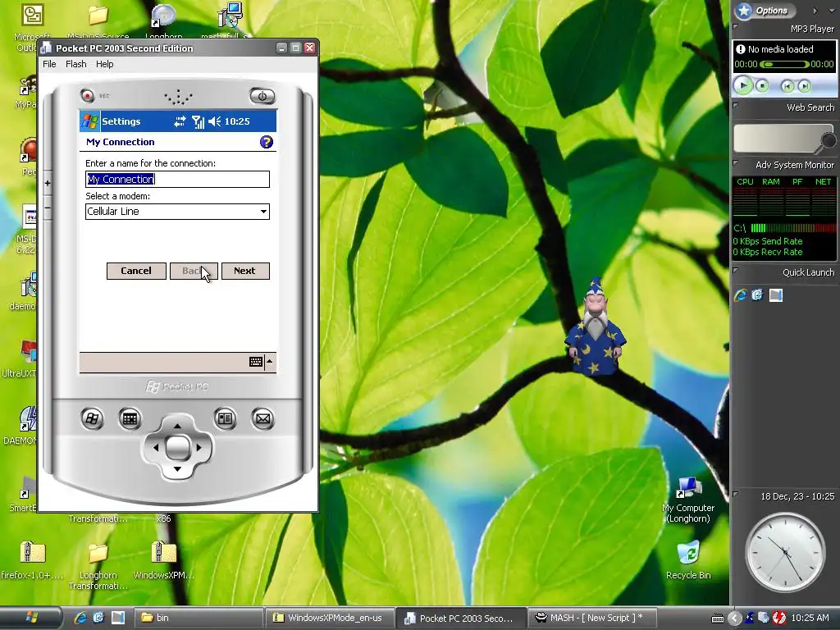Screen dimensions: 840x630
Task: Click the MP3 player stop button
Action: (762, 85)
